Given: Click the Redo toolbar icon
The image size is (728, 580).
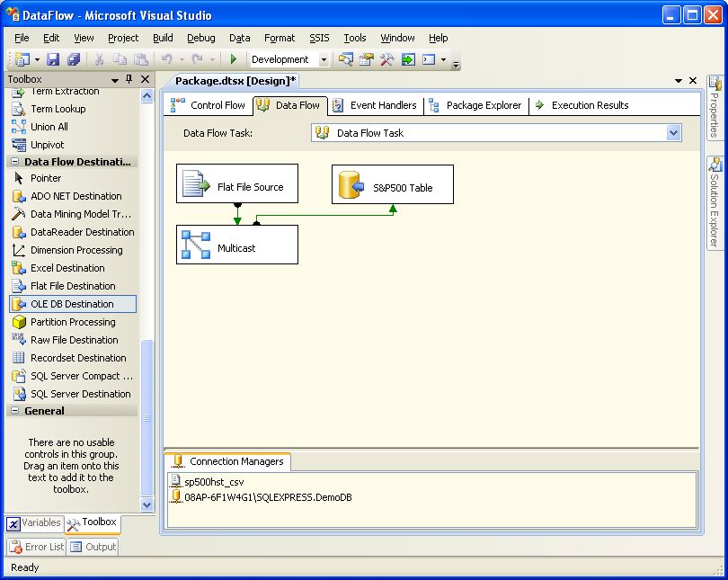Looking at the screenshot, I should (198, 59).
